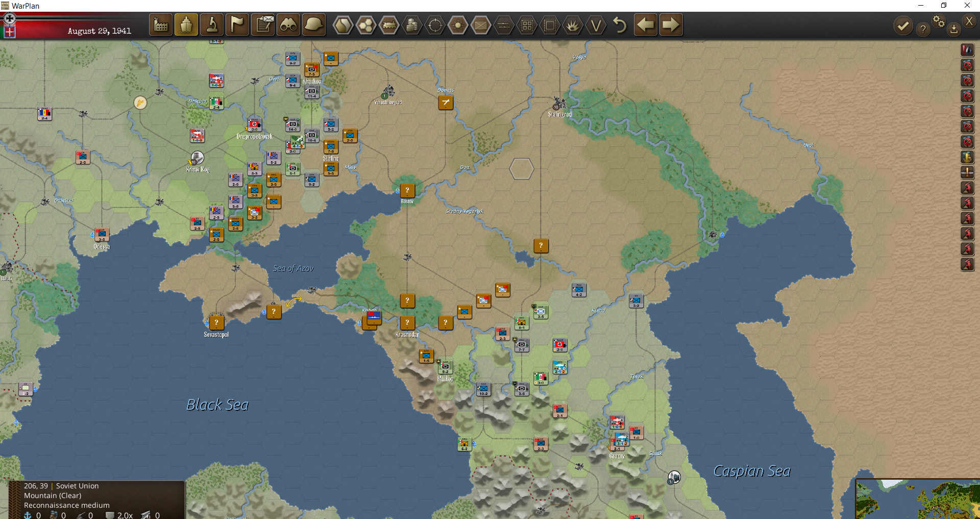Image resolution: width=980 pixels, height=519 pixels.
Task: Click the 'Mountain (Clear)' terrain text
Action: [53, 496]
